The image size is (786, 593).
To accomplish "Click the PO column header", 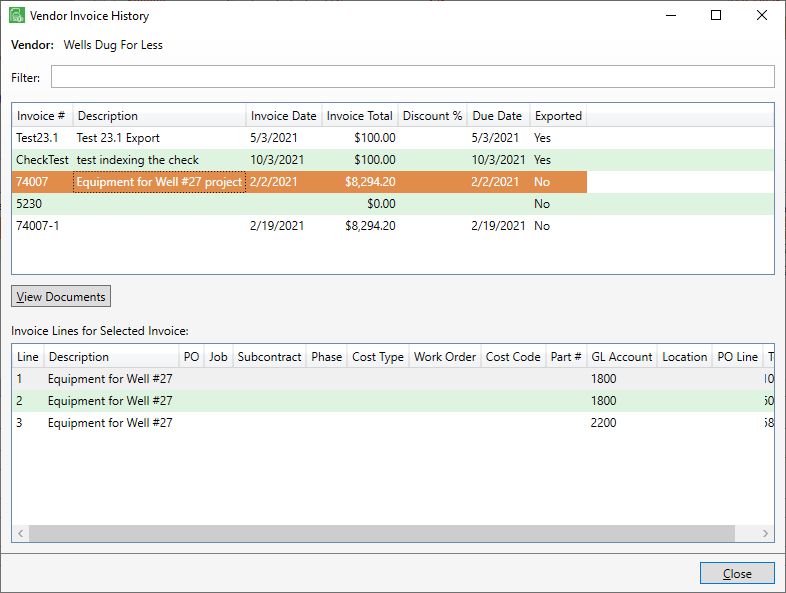I will pos(191,357).
